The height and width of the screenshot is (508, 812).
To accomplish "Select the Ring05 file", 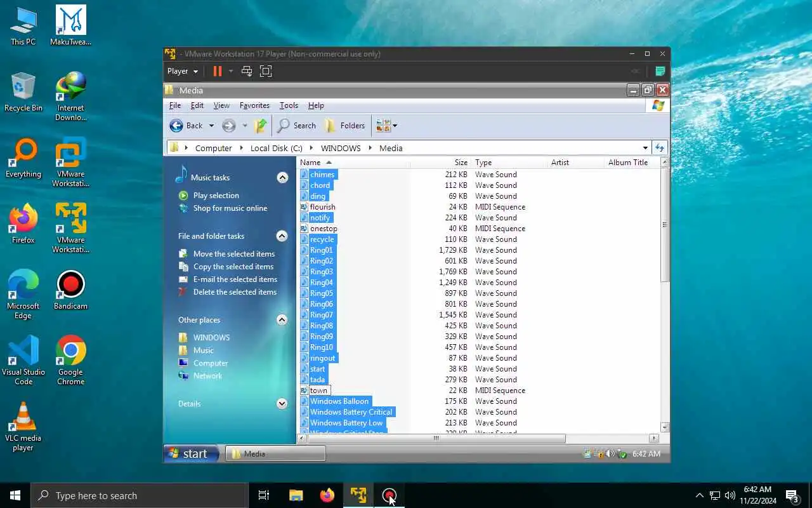I will coord(321,293).
